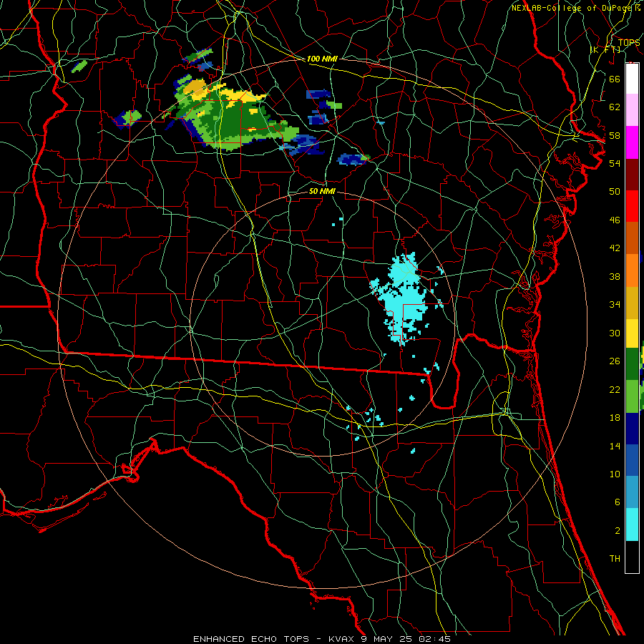Click the light blue legend swatch
The height and width of the screenshot is (644, 644).
click(632, 492)
